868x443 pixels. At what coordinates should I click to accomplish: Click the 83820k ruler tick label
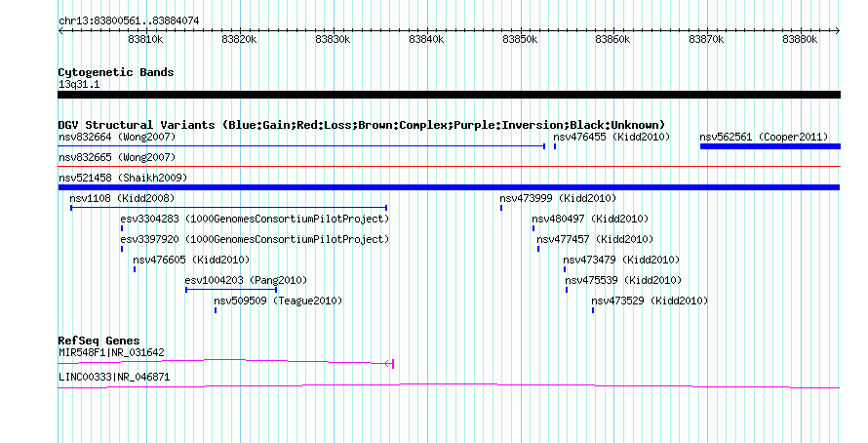[x=239, y=39]
